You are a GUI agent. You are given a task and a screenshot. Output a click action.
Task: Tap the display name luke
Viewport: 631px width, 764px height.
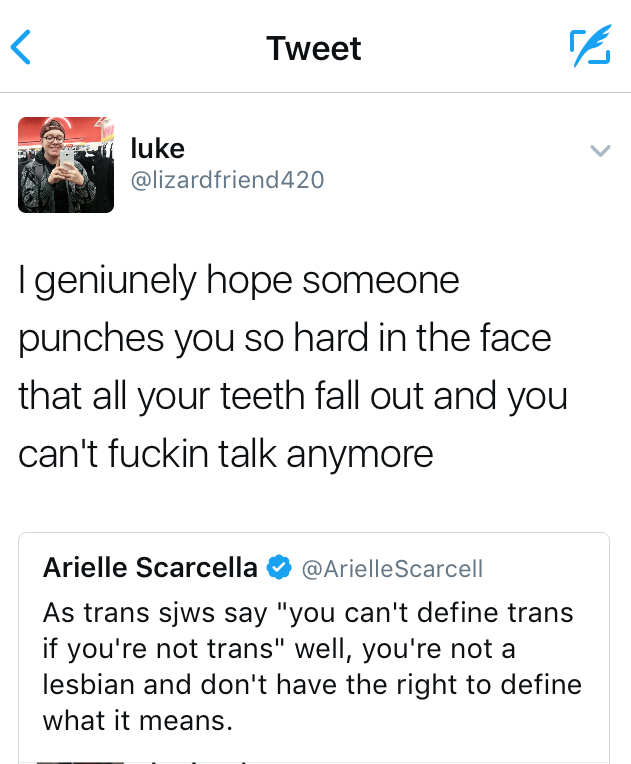(158, 148)
